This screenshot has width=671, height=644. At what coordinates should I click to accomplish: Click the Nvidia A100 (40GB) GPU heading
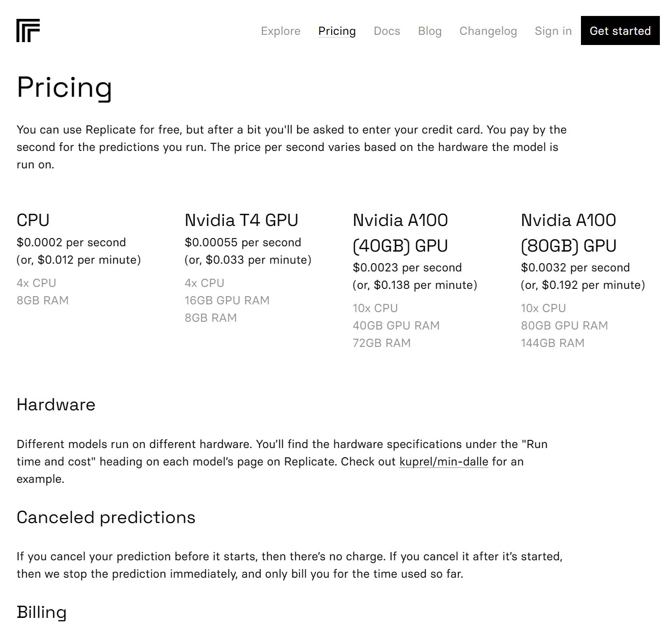400,233
